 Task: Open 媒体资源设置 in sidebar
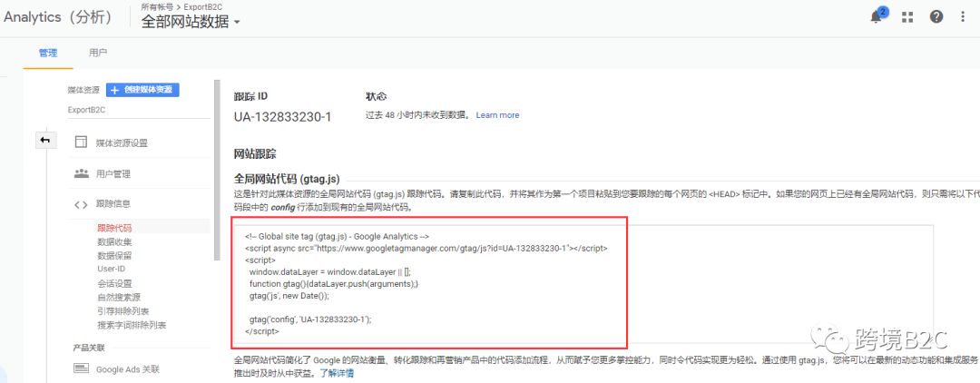pos(122,143)
